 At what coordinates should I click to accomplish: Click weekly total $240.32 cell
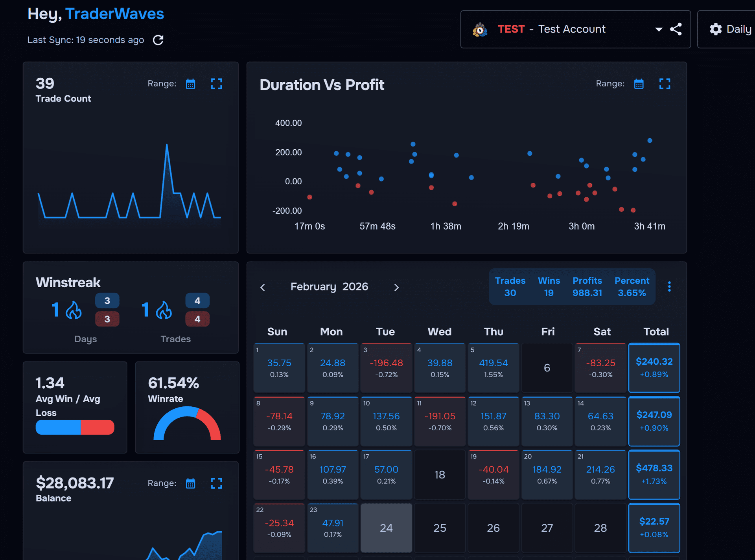point(654,368)
